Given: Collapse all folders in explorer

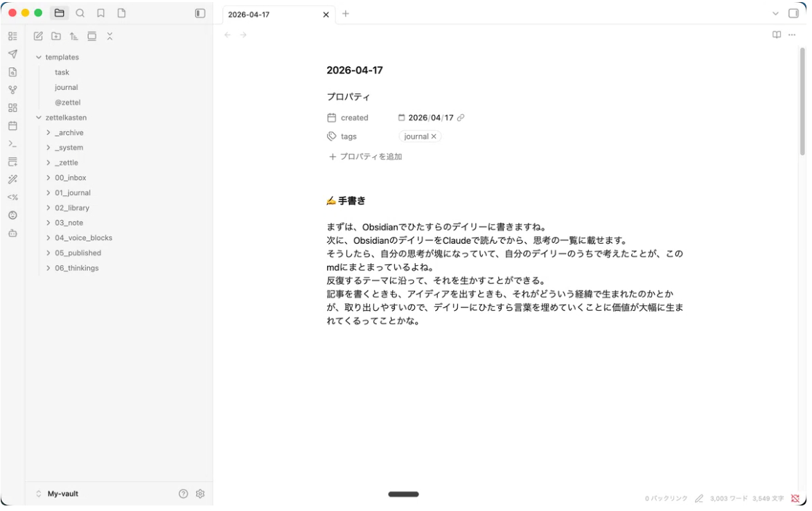Looking at the screenshot, I should tap(109, 36).
